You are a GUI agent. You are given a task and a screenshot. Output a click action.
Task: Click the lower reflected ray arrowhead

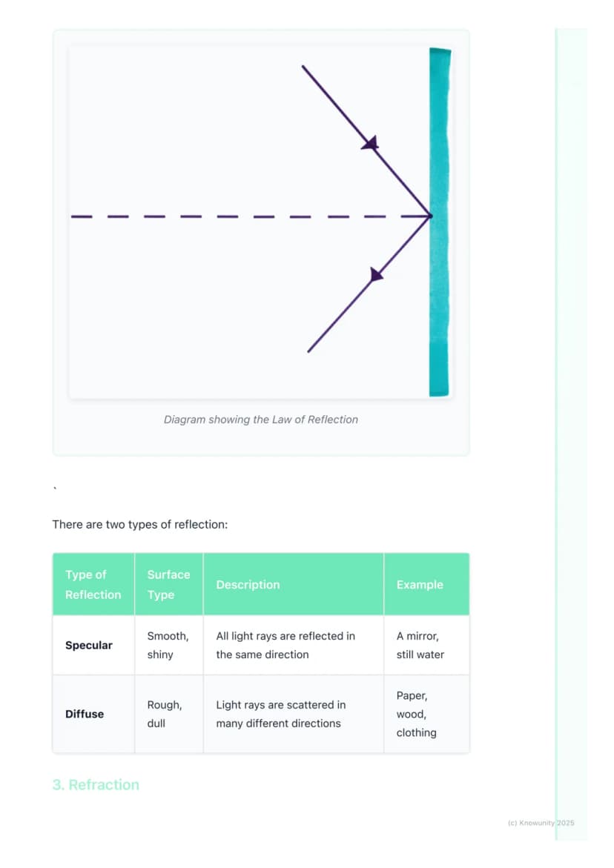(x=376, y=274)
